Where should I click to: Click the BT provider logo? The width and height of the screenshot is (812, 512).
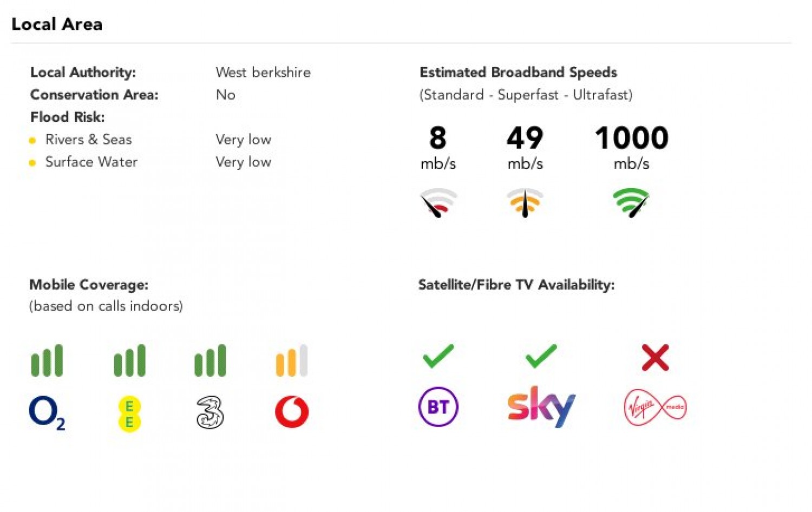(x=438, y=406)
